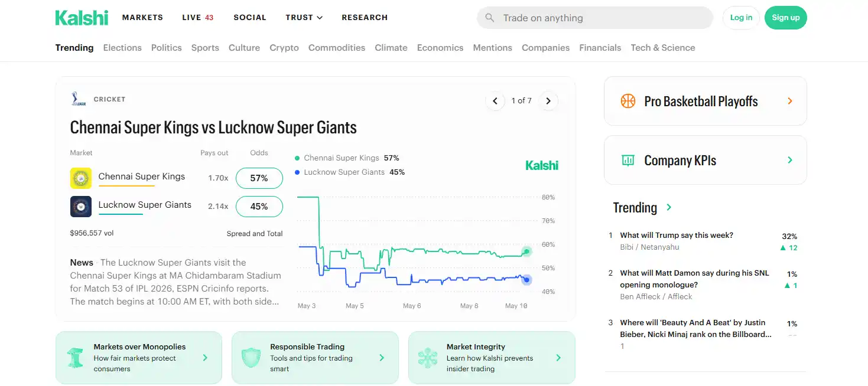Select the Culture category tab
The height and width of the screenshot is (386, 868).
(x=244, y=48)
